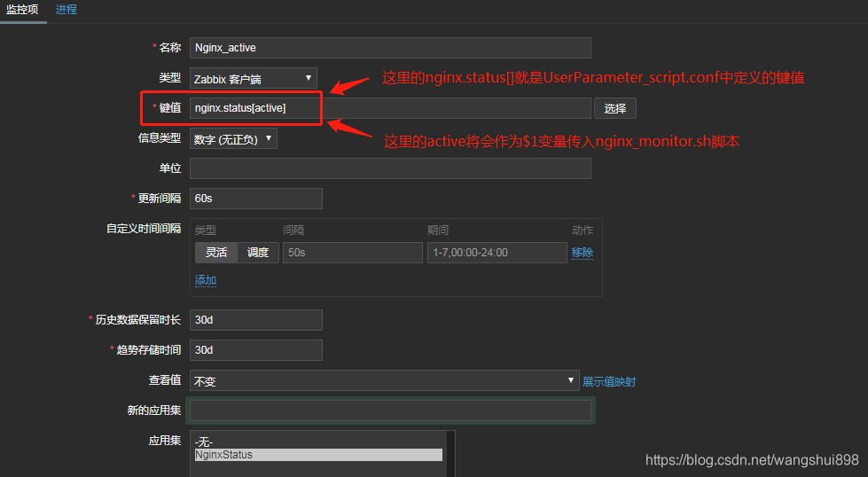868x477 pixels.
Task: Expand the 信息类型 dropdown 数字 (无正负)
Action: click(233, 139)
